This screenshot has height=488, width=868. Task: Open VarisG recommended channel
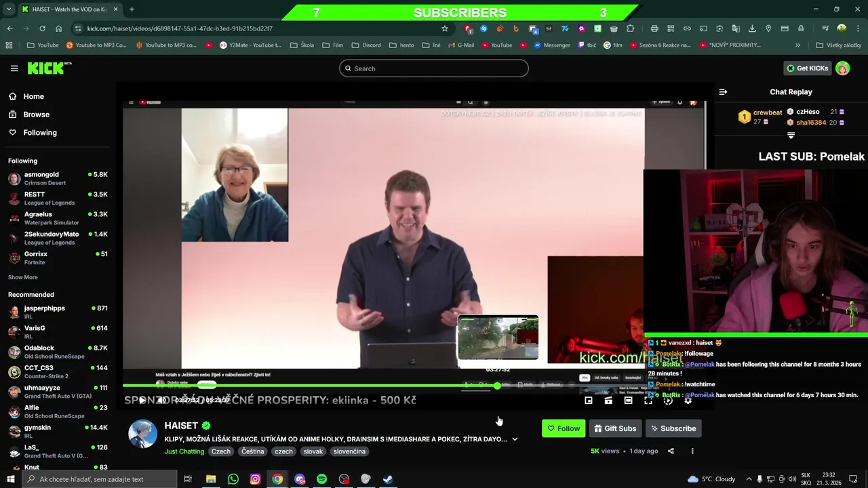pos(58,331)
